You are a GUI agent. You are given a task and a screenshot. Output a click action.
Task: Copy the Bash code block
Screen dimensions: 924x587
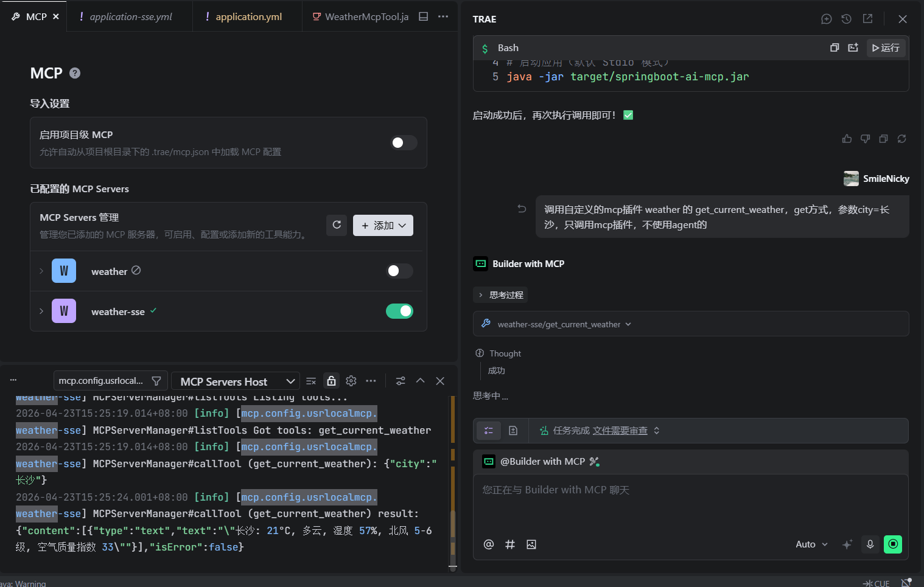click(x=835, y=47)
